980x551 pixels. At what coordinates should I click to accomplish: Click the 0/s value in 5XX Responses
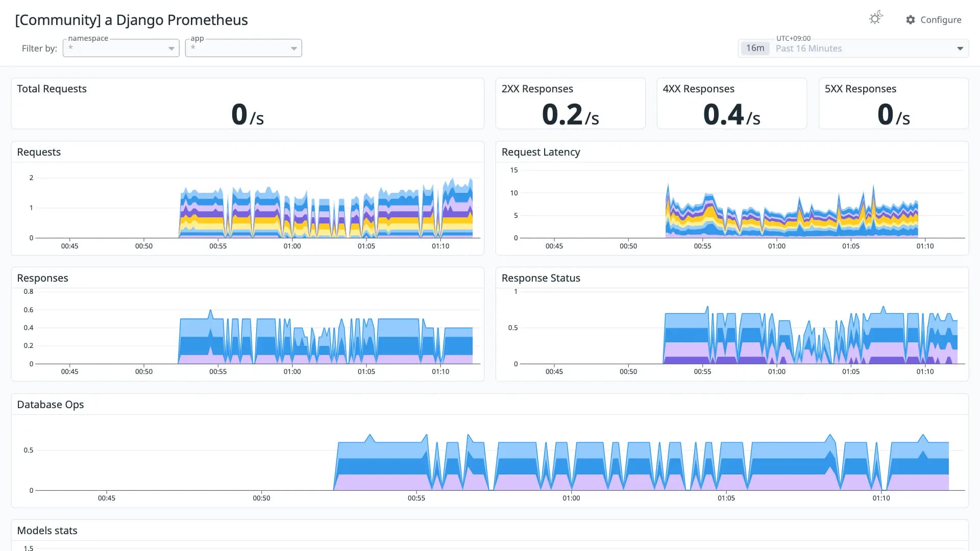click(893, 114)
